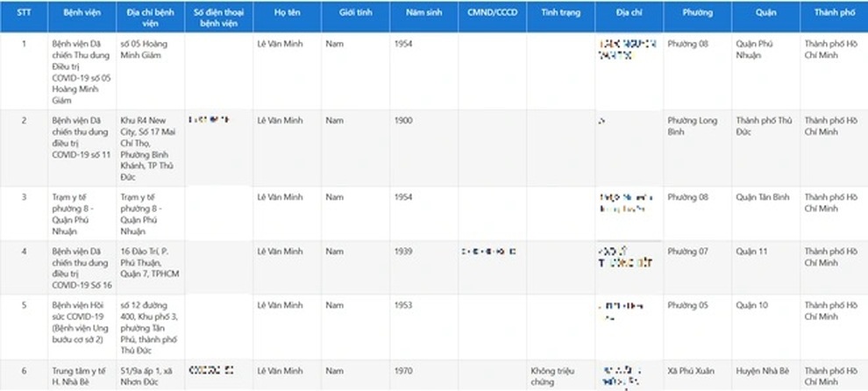Screen dimensions: 868x391
Task: Click 'Thành phố Hồ Chí Minh' in row 1
Action: (x=832, y=49)
